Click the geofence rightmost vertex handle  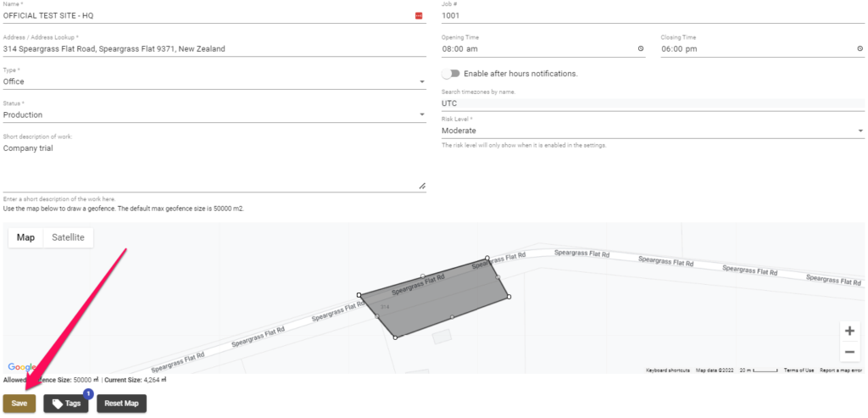coord(509,297)
